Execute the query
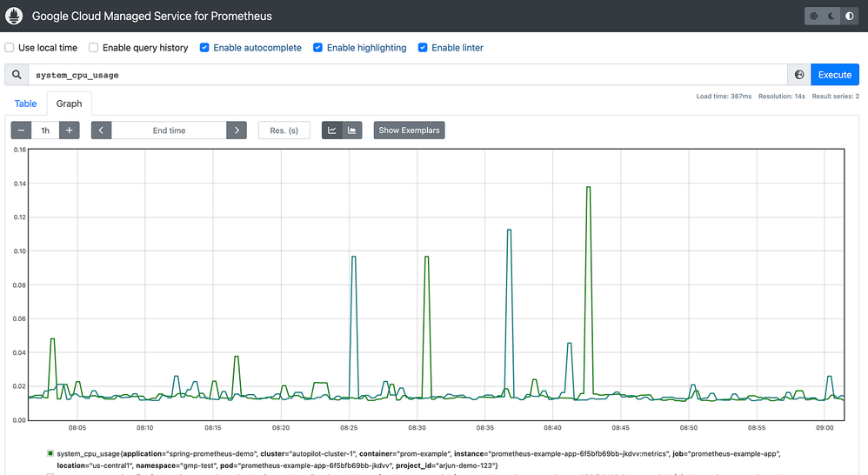Image resolution: width=868 pixels, height=475 pixels. (835, 75)
